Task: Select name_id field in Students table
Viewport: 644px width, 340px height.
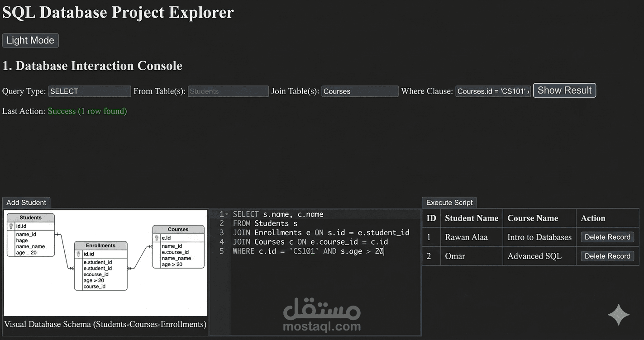Action: pyautogui.click(x=26, y=235)
